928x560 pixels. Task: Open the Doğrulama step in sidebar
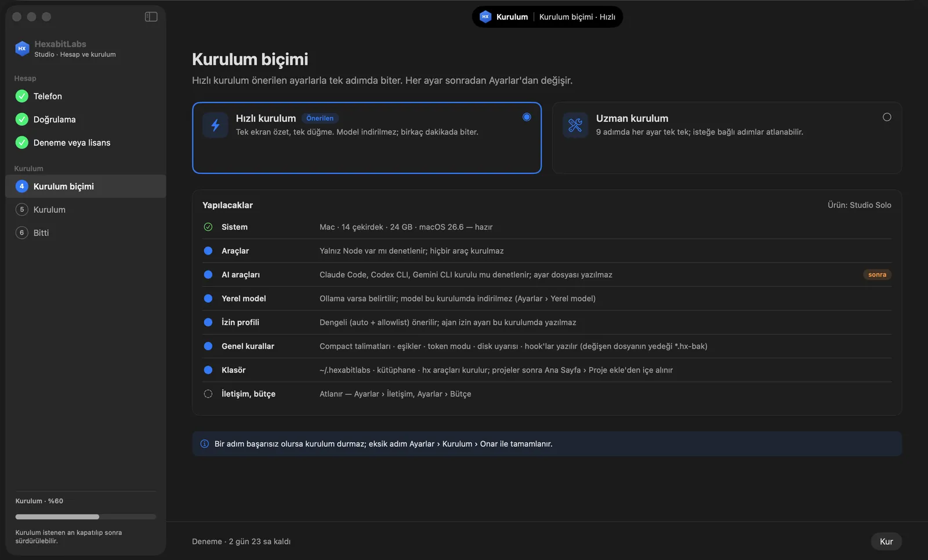86,119
